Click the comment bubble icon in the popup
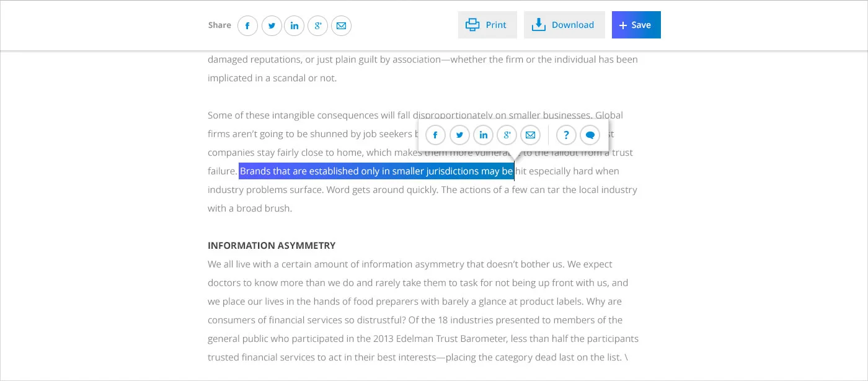 [590, 135]
